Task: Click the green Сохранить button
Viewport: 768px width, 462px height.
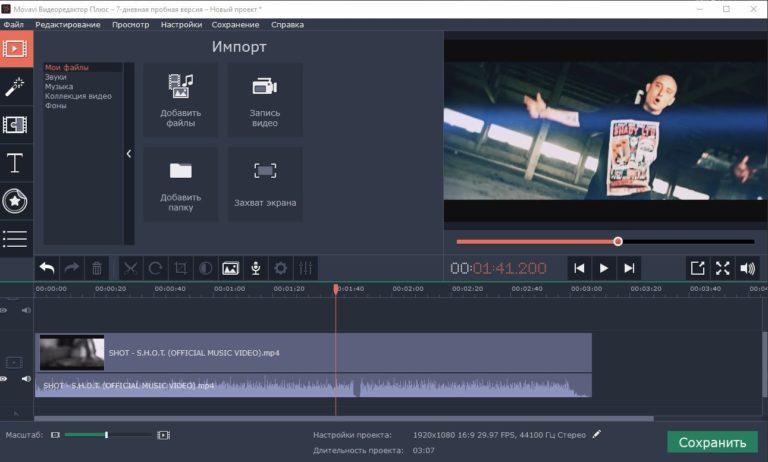Action: click(712, 442)
